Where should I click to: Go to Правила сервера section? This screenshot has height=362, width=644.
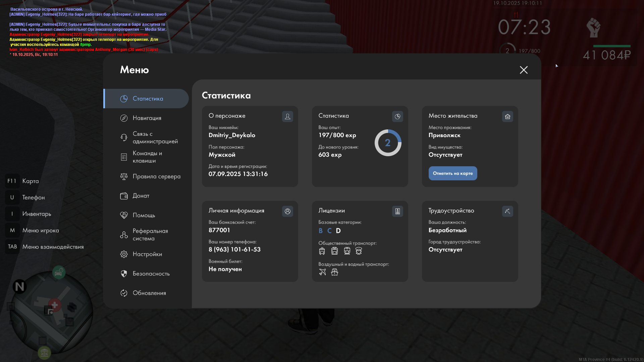(156, 176)
